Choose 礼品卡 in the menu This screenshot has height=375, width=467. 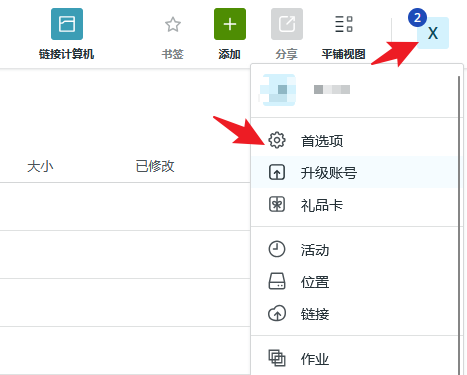(x=355, y=204)
